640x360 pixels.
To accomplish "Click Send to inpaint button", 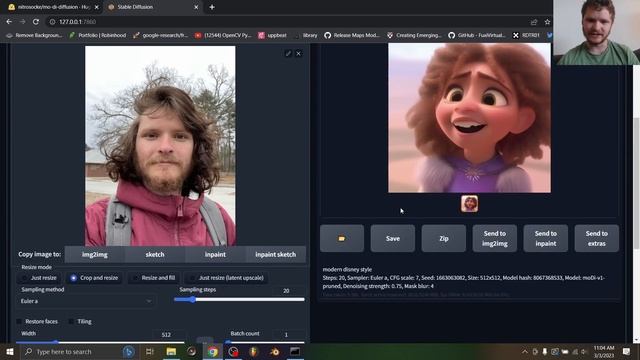I will 546,238.
